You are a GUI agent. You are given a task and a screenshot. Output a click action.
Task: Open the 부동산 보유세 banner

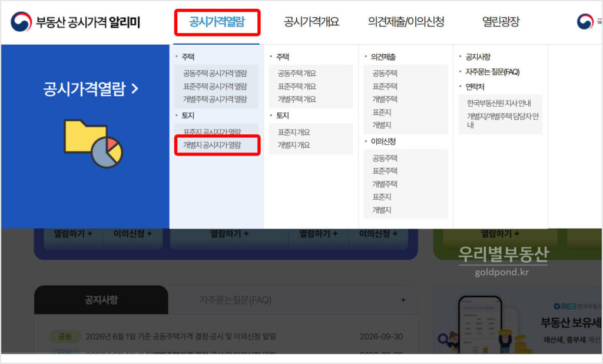click(x=518, y=320)
